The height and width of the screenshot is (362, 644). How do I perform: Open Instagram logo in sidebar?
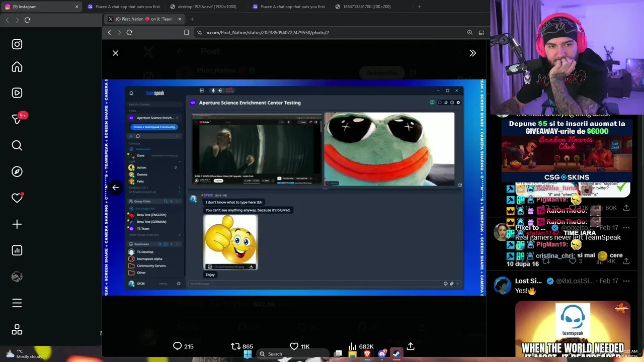(17, 44)
